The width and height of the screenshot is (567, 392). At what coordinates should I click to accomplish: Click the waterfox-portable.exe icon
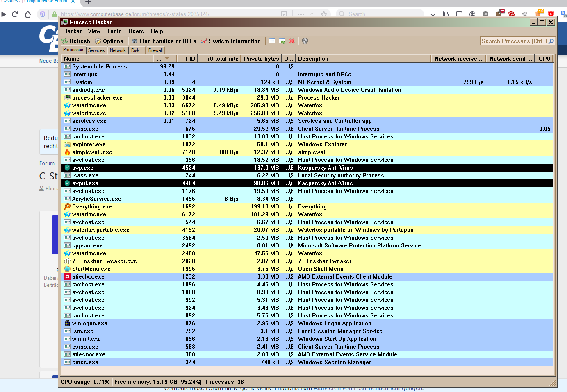pos(67,230)
